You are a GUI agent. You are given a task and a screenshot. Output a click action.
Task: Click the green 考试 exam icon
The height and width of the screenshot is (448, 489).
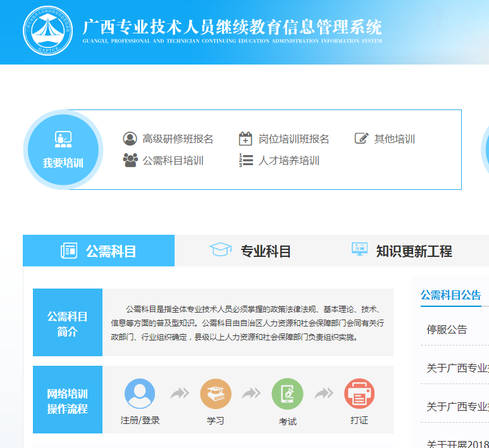(287, 394)
